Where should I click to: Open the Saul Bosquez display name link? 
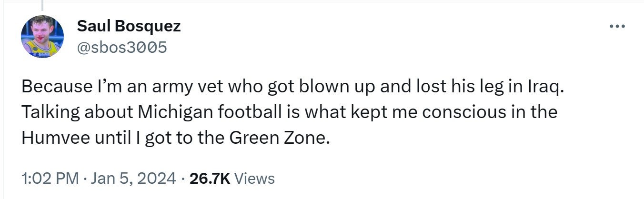coord(129,26)
